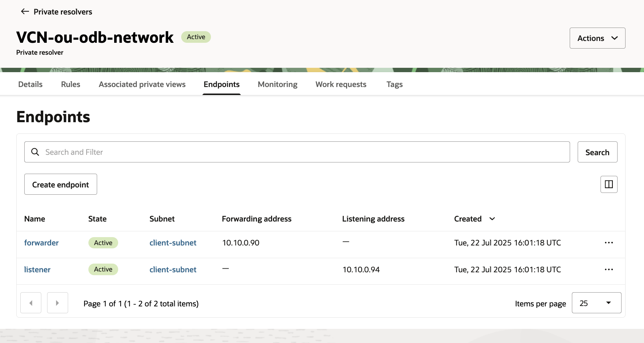Click the back arrow to Private resolvers
644x343 pixels.
pos(25,12)
